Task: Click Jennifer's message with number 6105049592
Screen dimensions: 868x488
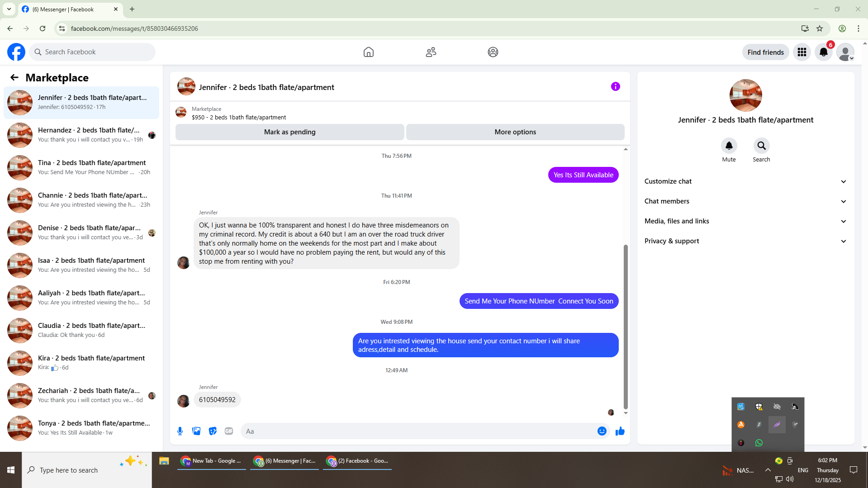Action: (217, 400)
